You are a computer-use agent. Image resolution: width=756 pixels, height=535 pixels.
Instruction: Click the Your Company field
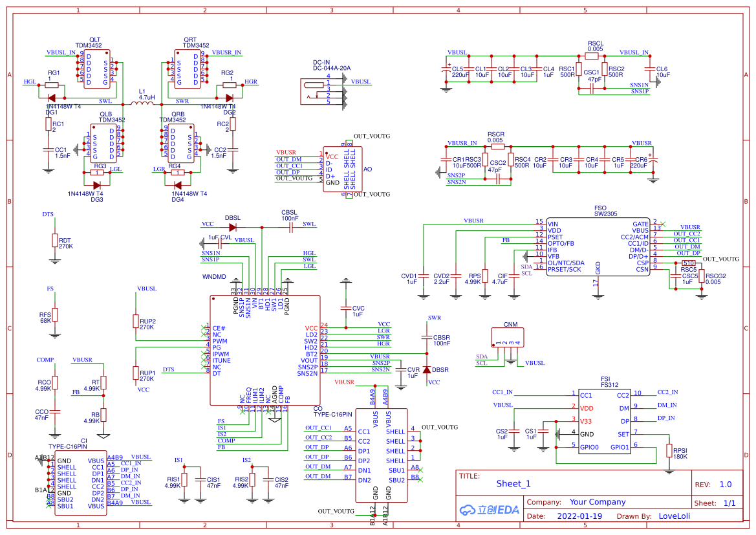pyautogui.click(x=598, y=502)
